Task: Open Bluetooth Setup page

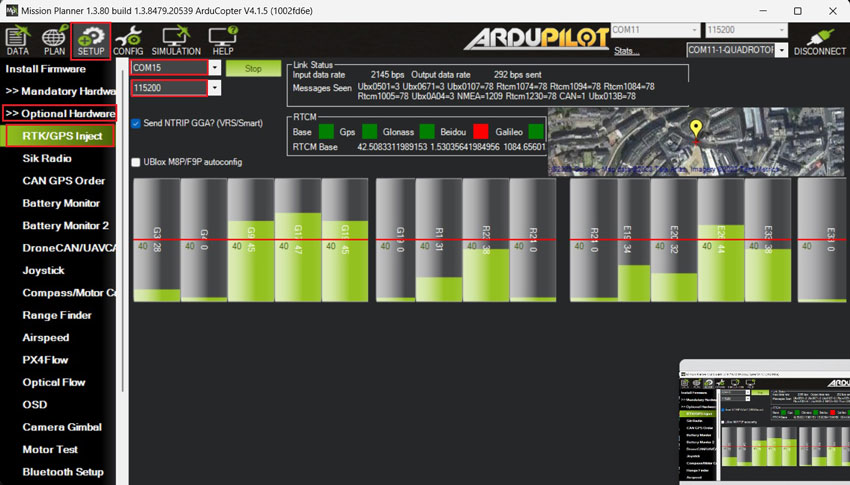Action: pos(63,472)
